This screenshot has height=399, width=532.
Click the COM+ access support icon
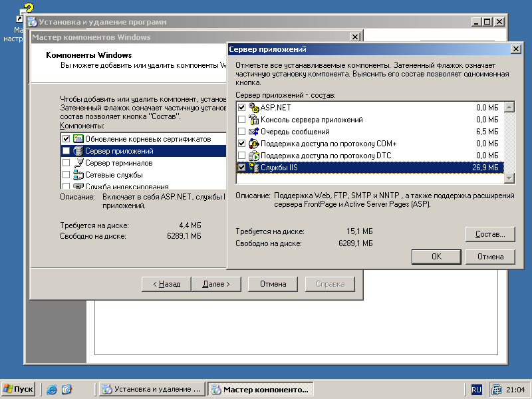tap(254, 144)
